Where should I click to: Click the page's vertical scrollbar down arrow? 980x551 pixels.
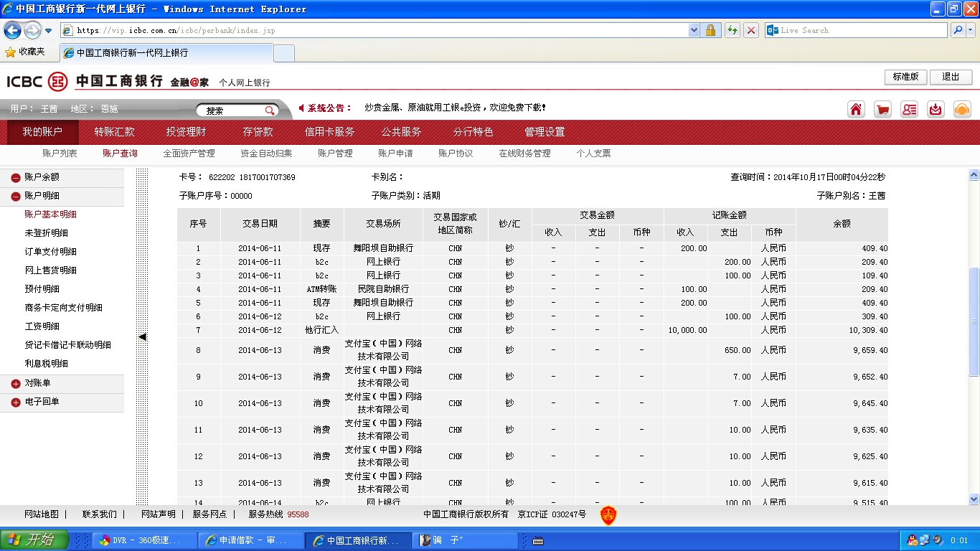[974, 499]
